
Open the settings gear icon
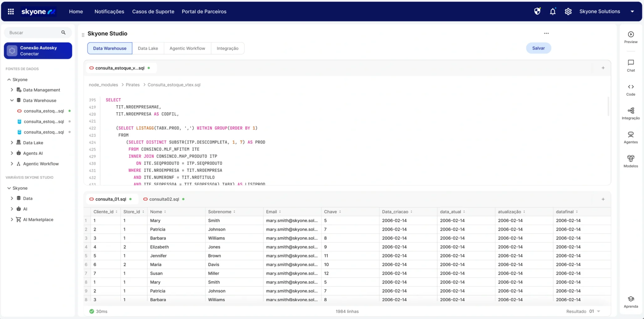(568, 12)
